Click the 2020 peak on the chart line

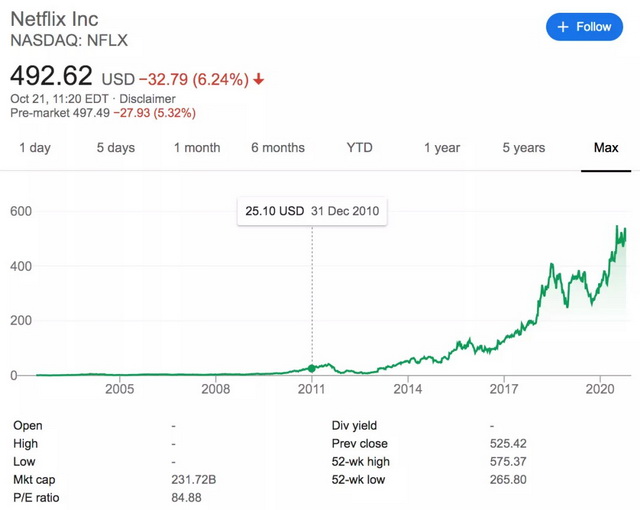[x=617, y=227]
